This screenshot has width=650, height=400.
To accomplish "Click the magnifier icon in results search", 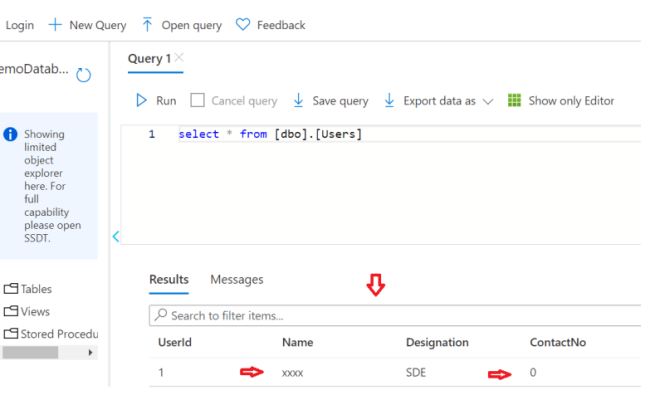I will pos(160,315).
